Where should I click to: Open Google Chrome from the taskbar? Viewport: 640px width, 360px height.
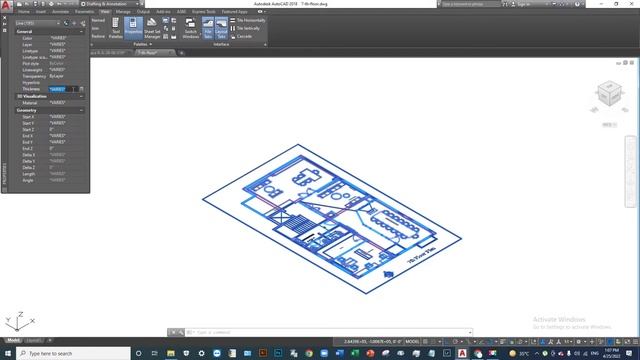[309, 353]
